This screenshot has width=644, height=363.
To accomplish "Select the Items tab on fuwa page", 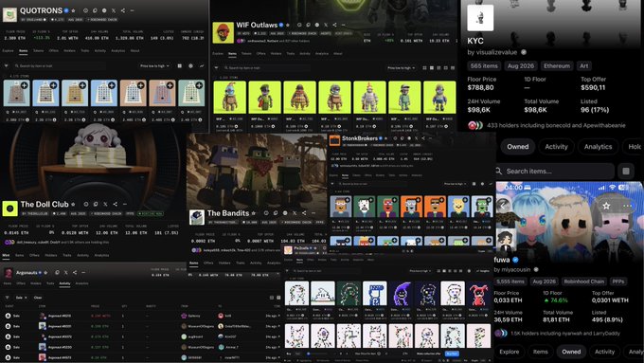I will (540, 352).
